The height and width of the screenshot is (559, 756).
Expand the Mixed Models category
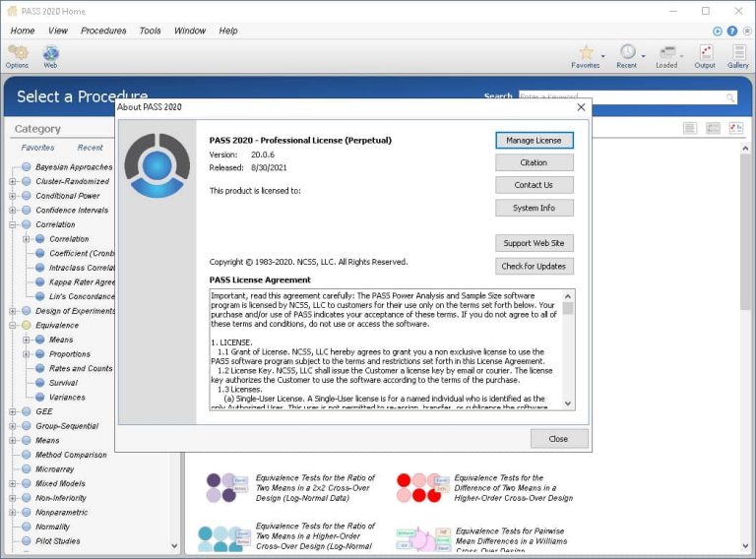click(x=13, y=483)
